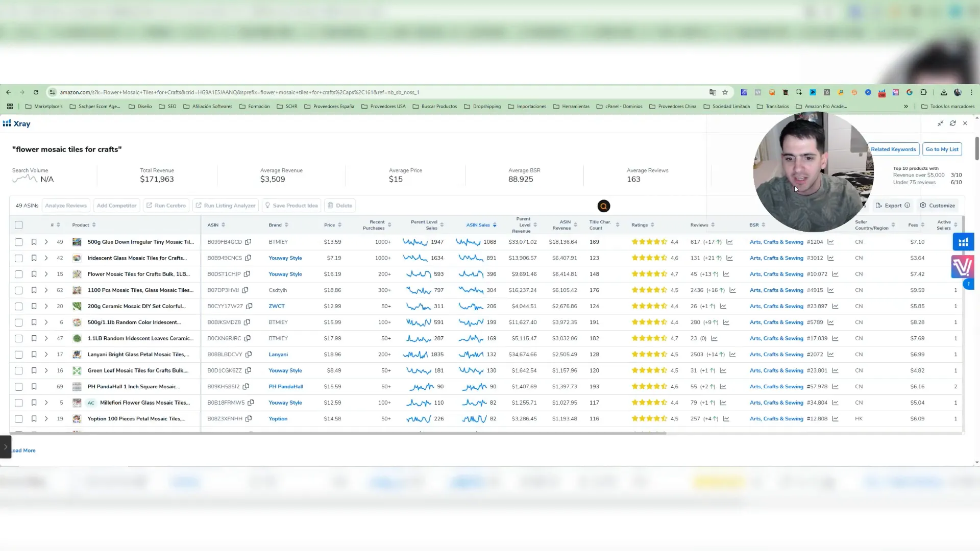Bookmark the Lanyani Bright Glass Petal row
Viewport: 980px width, 551px height.
[34, 355]
